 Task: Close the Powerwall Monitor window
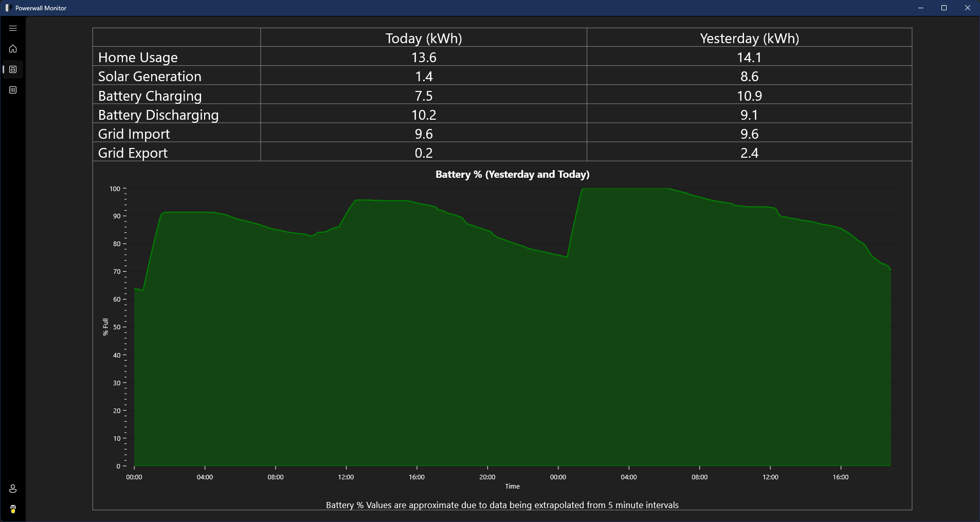(967, 8)
